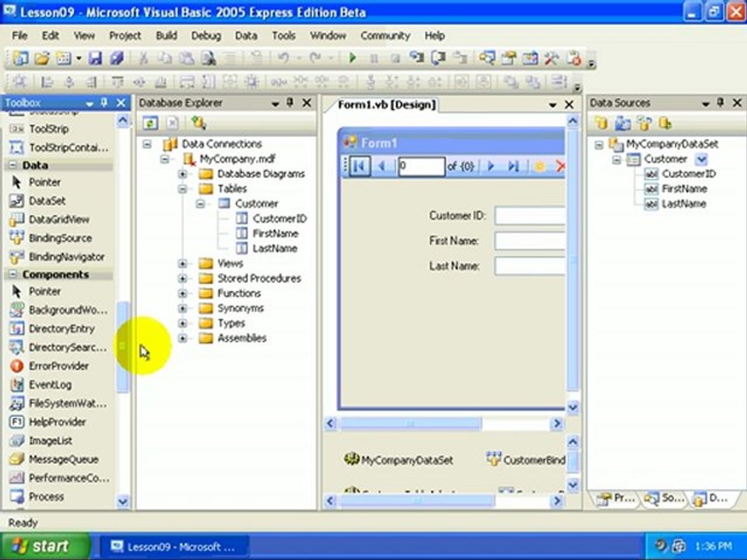The image size is (747, 560).
Task: Select the Assemblies folder
Action: (x=241, y=338)
